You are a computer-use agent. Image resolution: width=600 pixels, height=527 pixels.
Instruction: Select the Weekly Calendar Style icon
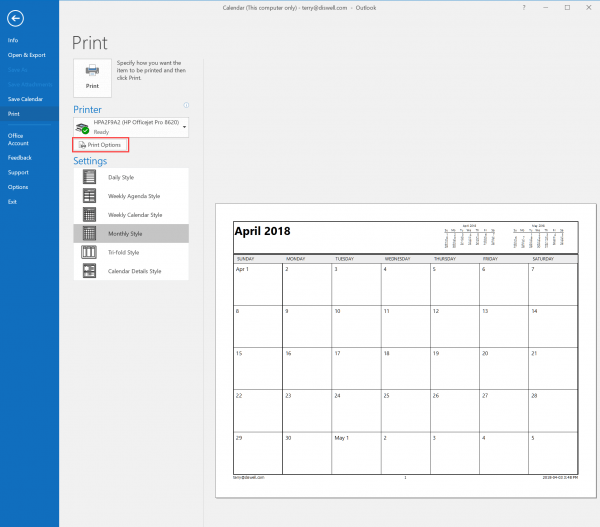pos(89,214)
